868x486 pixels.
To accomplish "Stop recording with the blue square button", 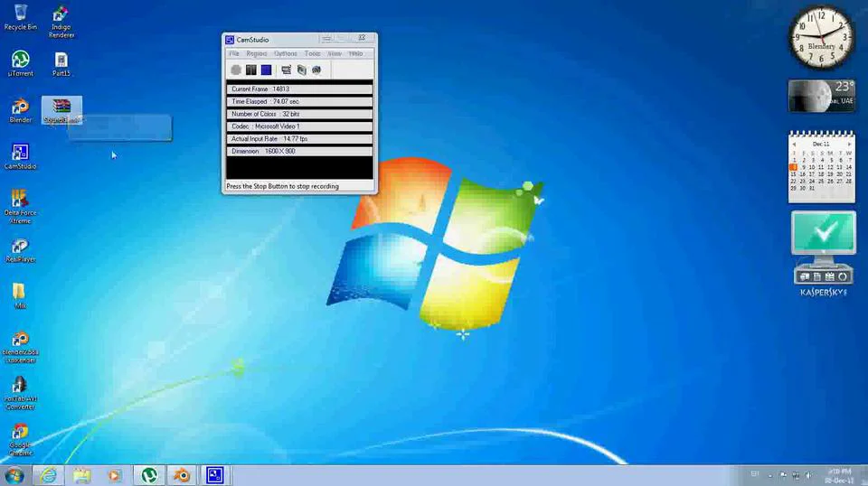I will click(266, 70).
